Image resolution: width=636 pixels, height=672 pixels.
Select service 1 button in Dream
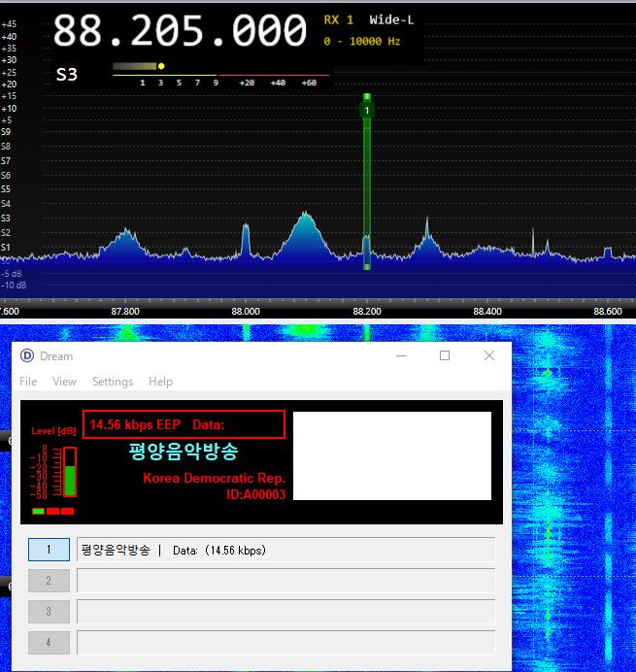[x=49, y=550]
